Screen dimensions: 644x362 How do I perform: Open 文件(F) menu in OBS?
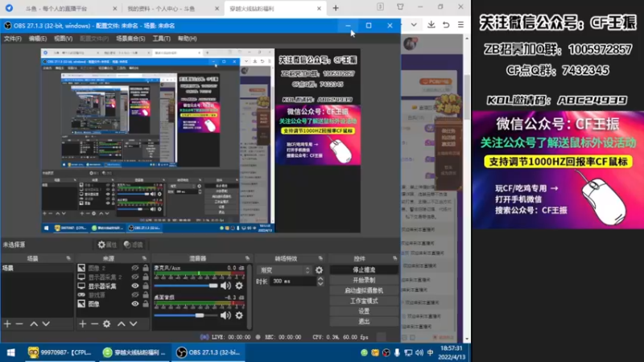[x=13, y=39]
